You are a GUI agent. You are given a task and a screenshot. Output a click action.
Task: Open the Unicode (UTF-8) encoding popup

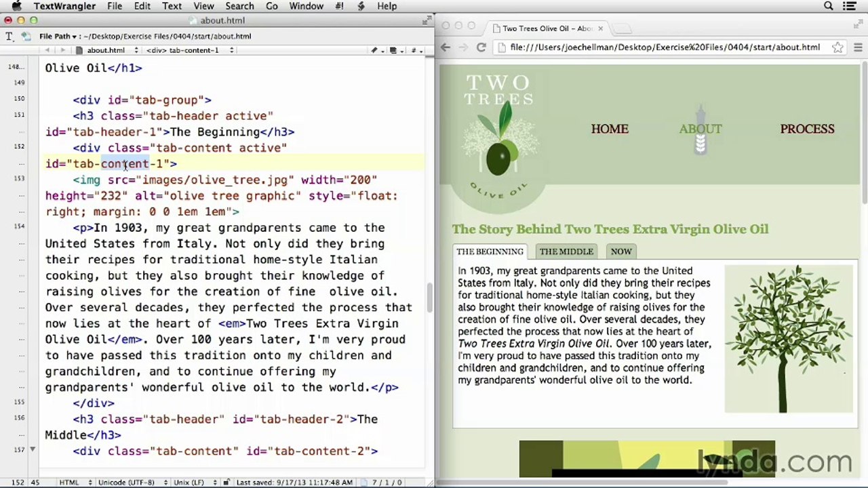tap(132, 482)
